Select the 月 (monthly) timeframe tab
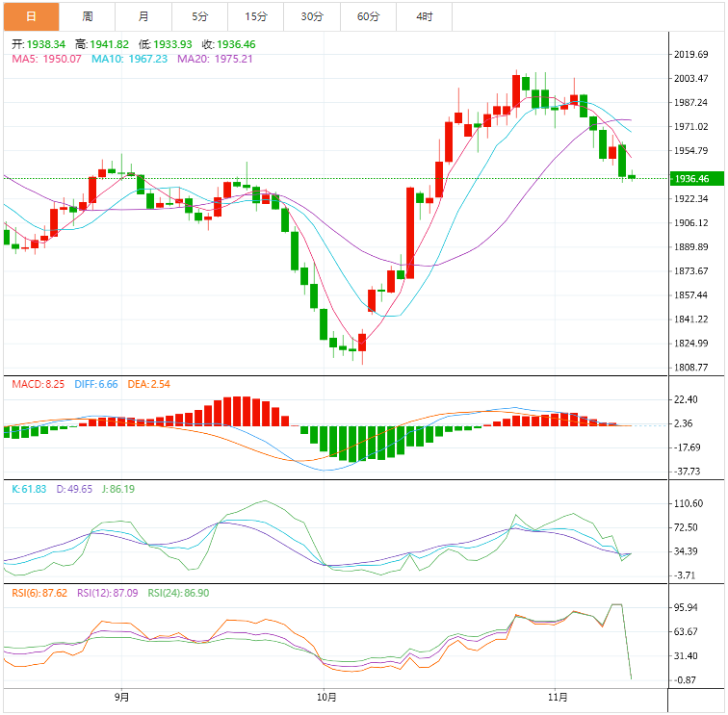Viewport: 728px width, 715px height. [x=143, y=16]
